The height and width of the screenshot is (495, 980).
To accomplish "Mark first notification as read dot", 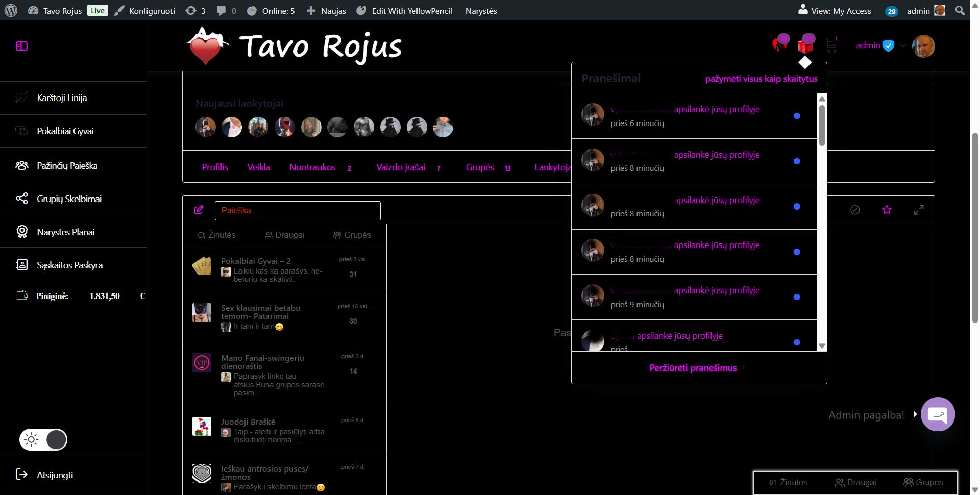I will [797, 116].
